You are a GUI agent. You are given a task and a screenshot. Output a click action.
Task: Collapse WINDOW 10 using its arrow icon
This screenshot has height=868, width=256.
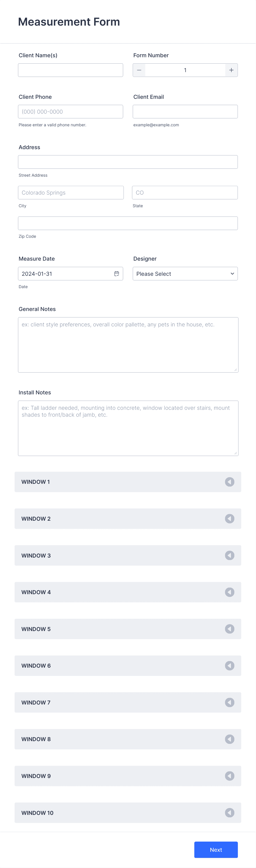point(230,812)
